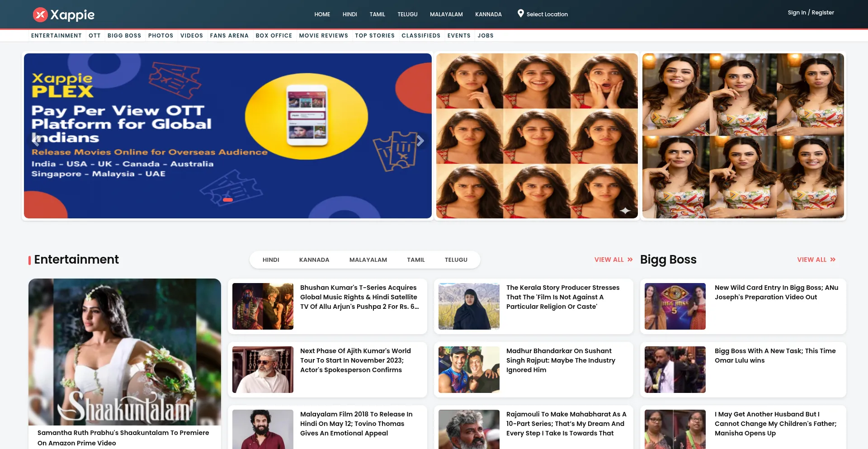Image resolution: width=868 pixels, height=449 pixels.
Task: Open Rajamouli Mahabharat 10-part series article
Action: point(566,424)
